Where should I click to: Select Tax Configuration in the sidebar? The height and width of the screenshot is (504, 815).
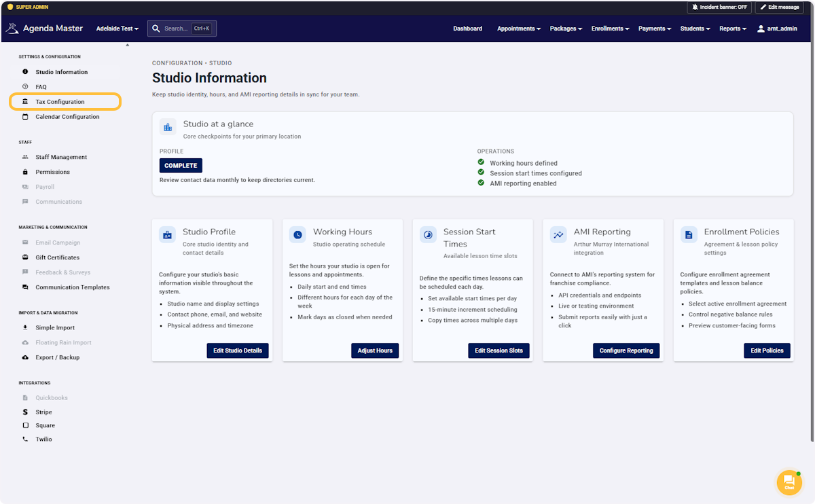(66, 102)
